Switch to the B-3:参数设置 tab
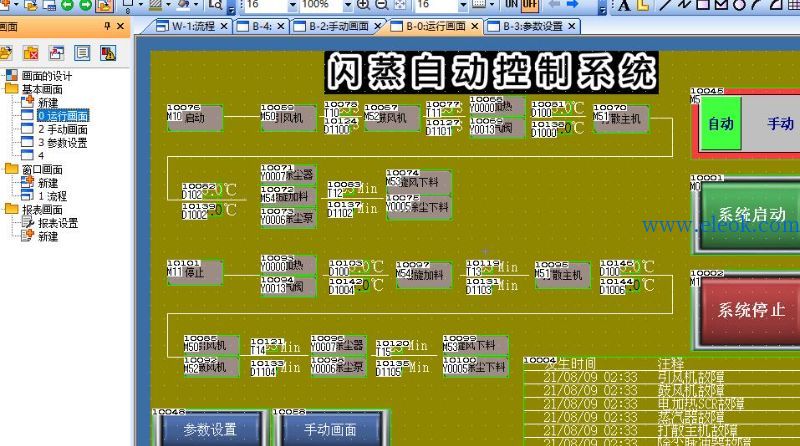 pyautogui.click(x=532, y=26)
